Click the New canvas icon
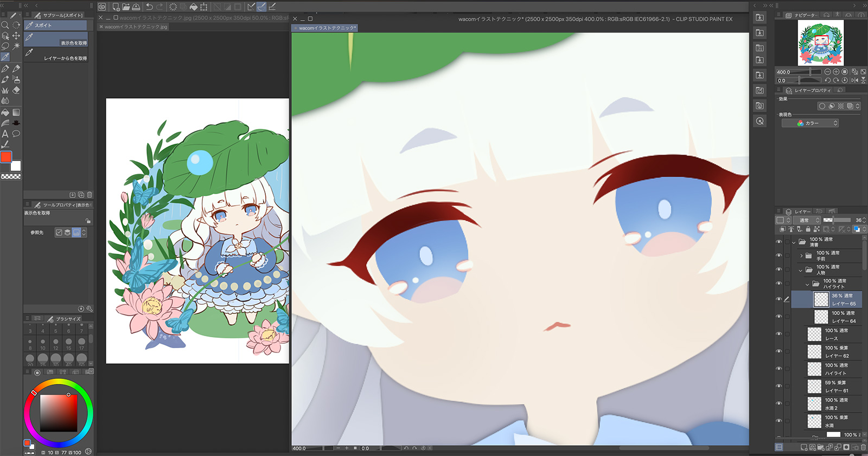The width and height of the screenshot is (868, 456). click(116, 7)
